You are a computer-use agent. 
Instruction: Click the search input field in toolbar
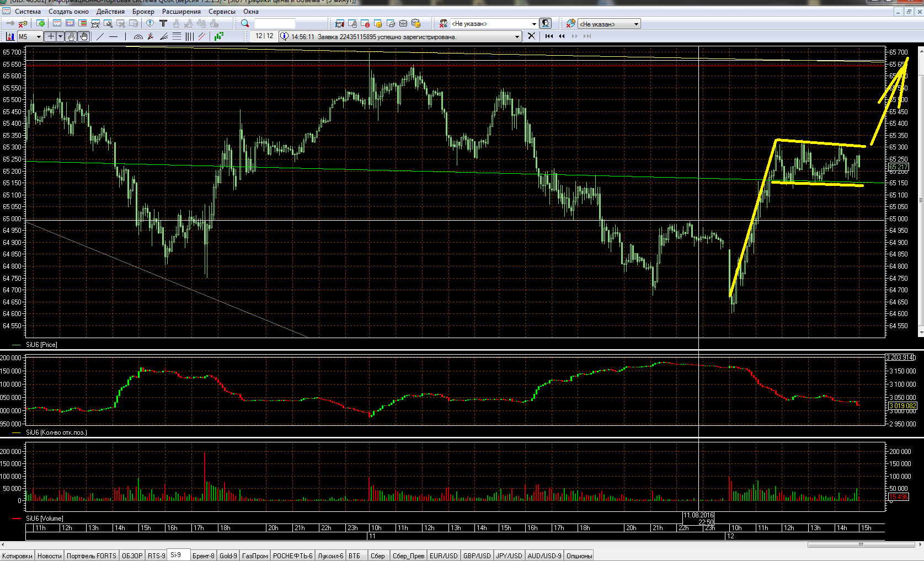click(x=275, y=24)
